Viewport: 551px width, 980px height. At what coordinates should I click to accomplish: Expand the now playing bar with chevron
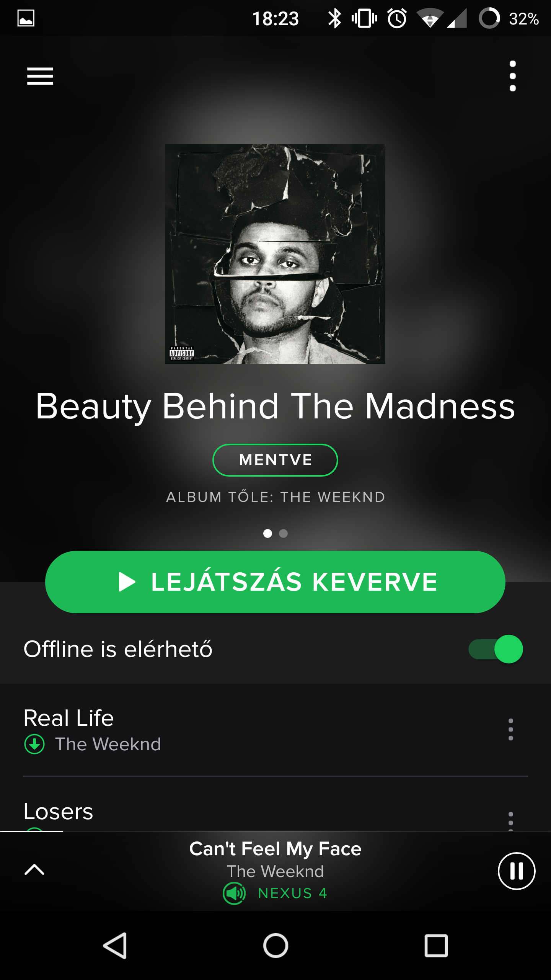point(34,870)
